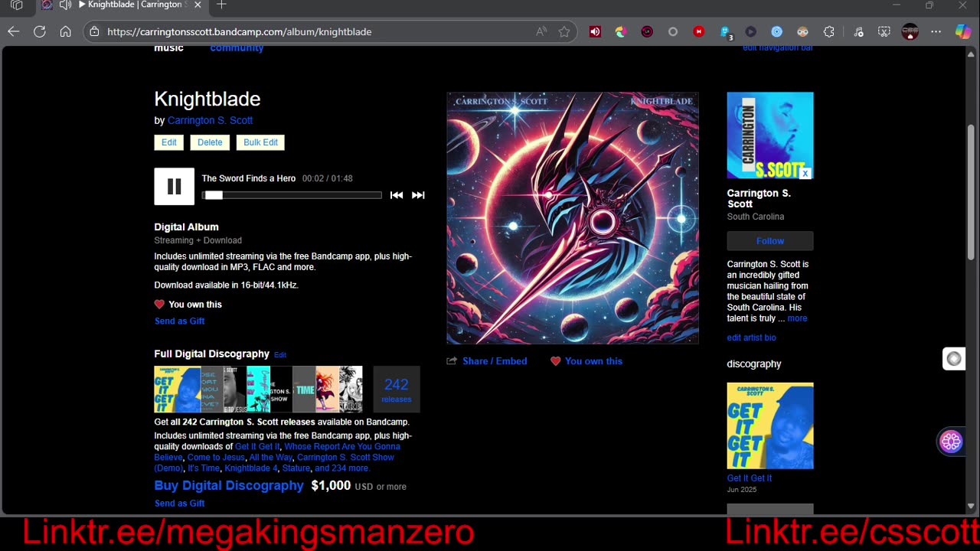Open a new browser tab

point(221,5)
